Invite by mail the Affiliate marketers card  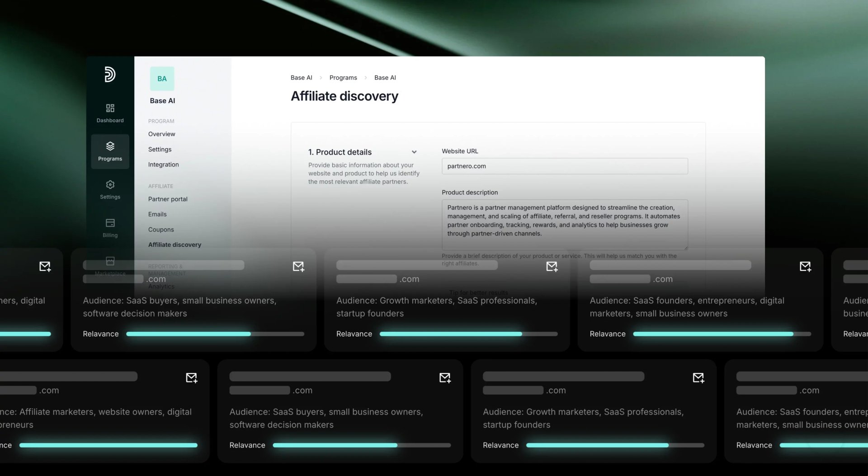[192, 377]
